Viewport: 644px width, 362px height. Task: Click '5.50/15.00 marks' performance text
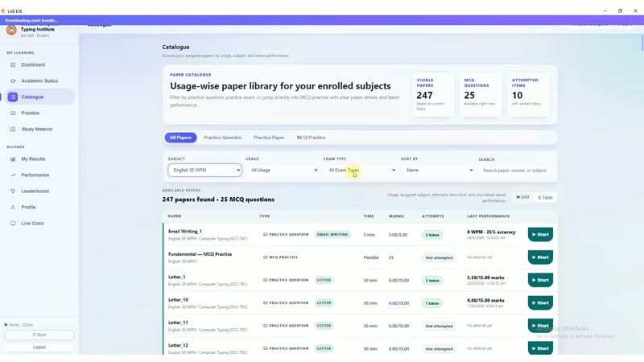[x=485, y=278]
